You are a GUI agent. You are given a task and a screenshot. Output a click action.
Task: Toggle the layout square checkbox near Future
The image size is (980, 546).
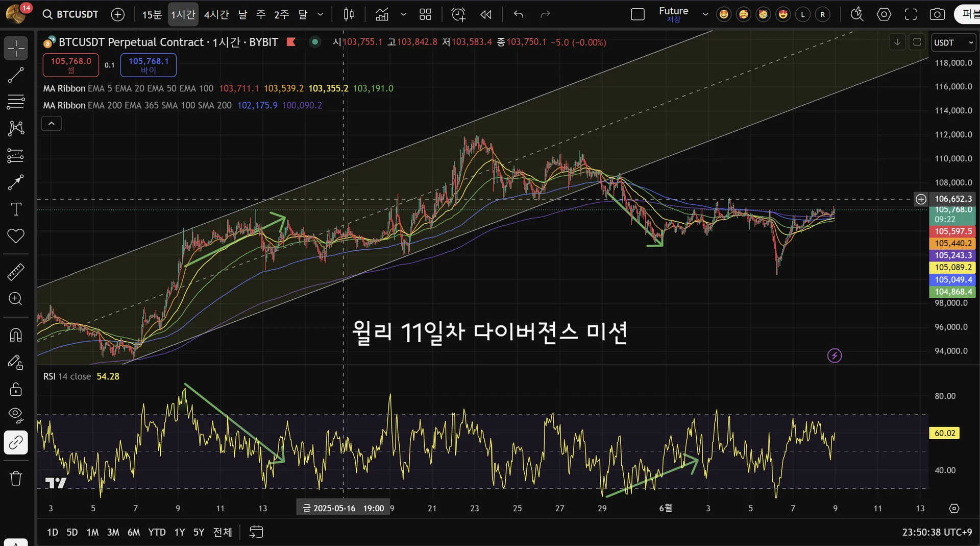(638, 14)
